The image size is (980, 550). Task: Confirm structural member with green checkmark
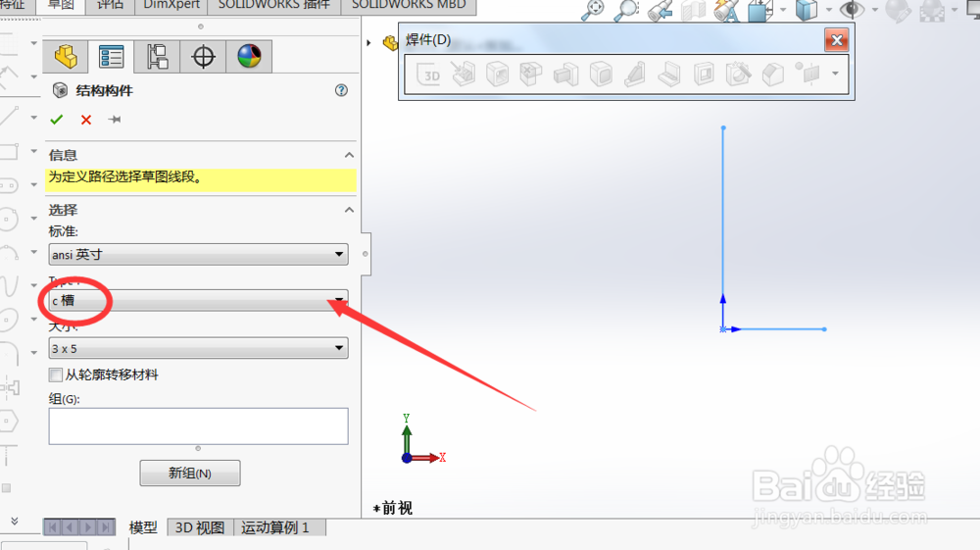tap(57, 120)
